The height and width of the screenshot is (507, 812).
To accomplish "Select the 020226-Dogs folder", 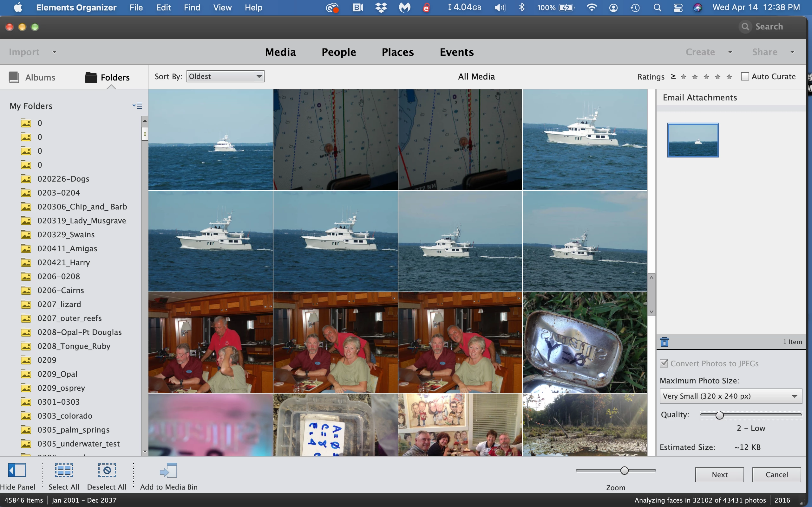I will (x=63, y=179).
